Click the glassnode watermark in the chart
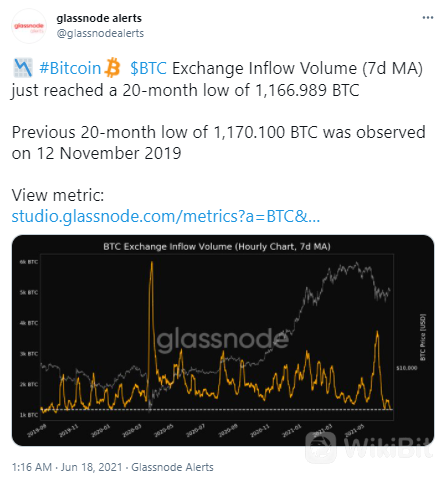Viewport: 446px width, 479px height. coord(222,340)
